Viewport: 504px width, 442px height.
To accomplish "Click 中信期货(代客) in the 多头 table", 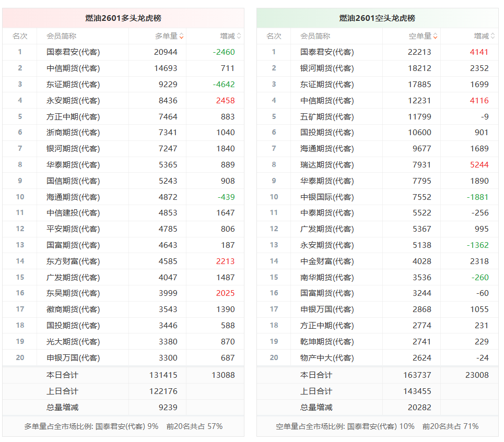I will point(73,68).
